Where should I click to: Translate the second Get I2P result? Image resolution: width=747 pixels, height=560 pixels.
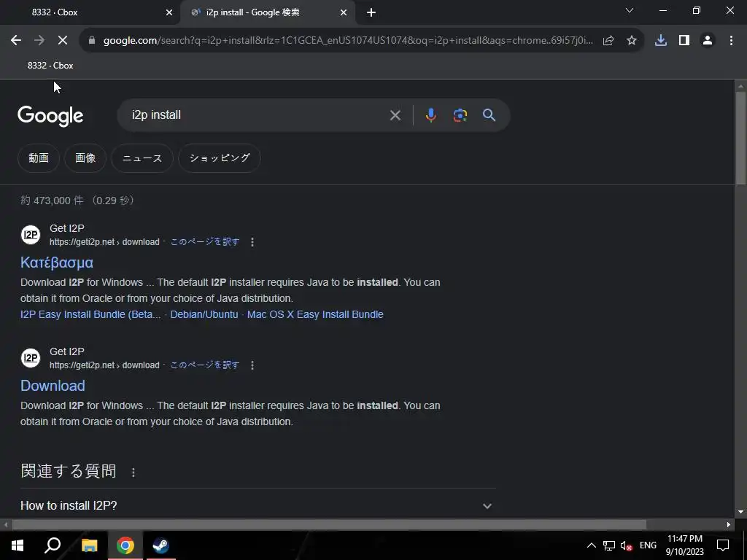tap(205, 365)
